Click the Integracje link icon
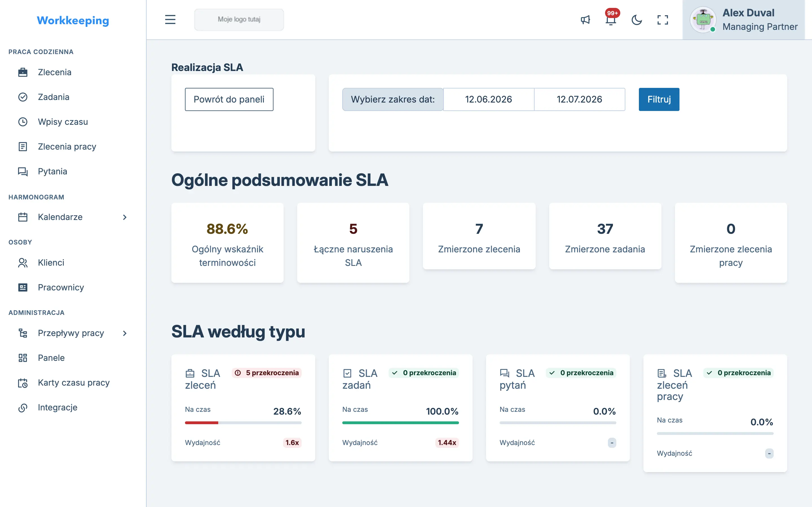812x507 pixels. pos(23,407)
